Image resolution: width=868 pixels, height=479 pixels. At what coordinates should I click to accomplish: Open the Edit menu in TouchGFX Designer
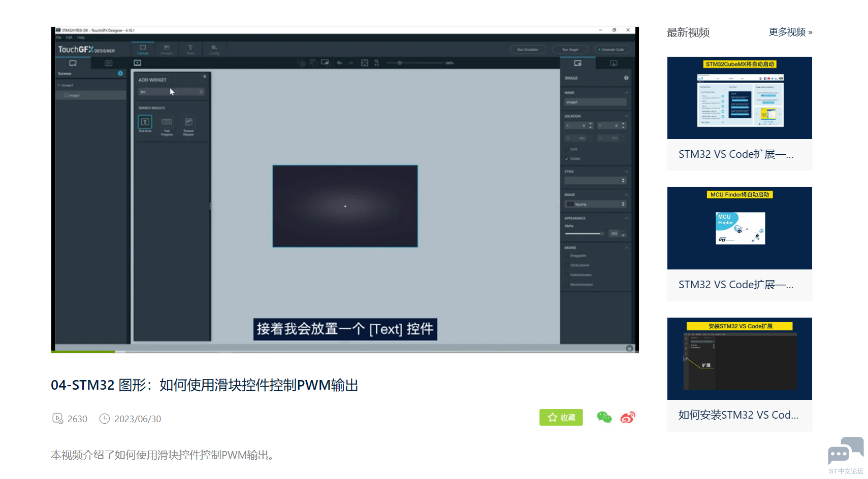point(69,38)
